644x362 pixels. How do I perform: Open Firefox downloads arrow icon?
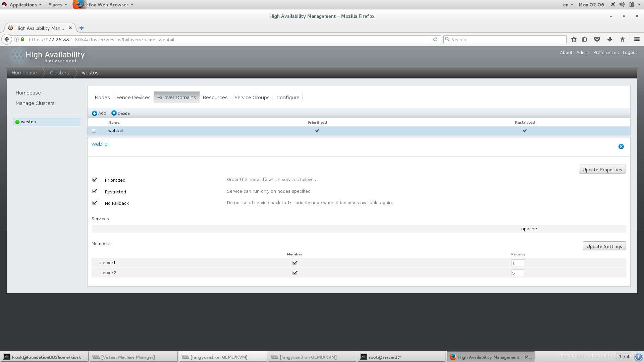coord(609,39)
